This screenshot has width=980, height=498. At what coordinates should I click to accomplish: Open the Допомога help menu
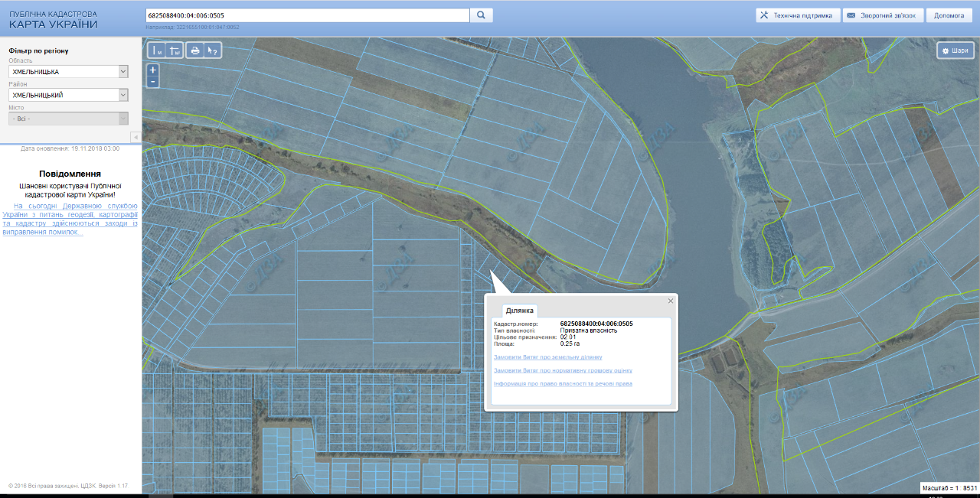pyautogui.click(x=949, y=15)
